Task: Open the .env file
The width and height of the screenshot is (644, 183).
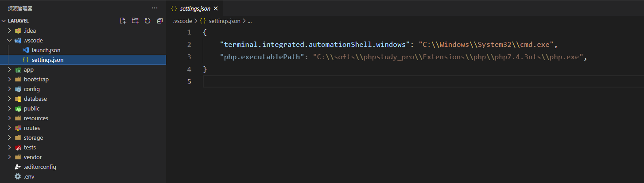Action: point(83,176)
